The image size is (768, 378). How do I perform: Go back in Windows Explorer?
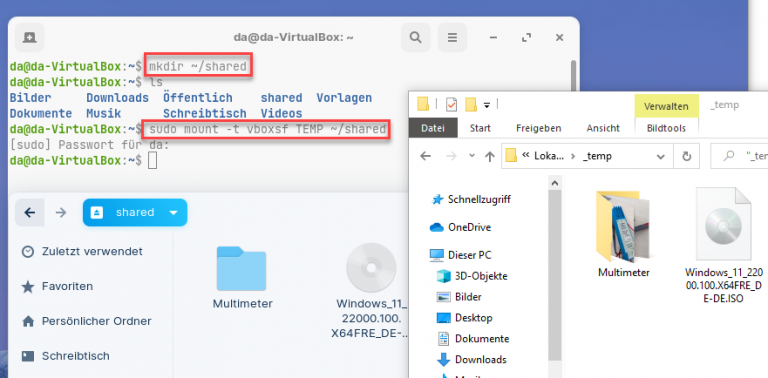point(426,156)
